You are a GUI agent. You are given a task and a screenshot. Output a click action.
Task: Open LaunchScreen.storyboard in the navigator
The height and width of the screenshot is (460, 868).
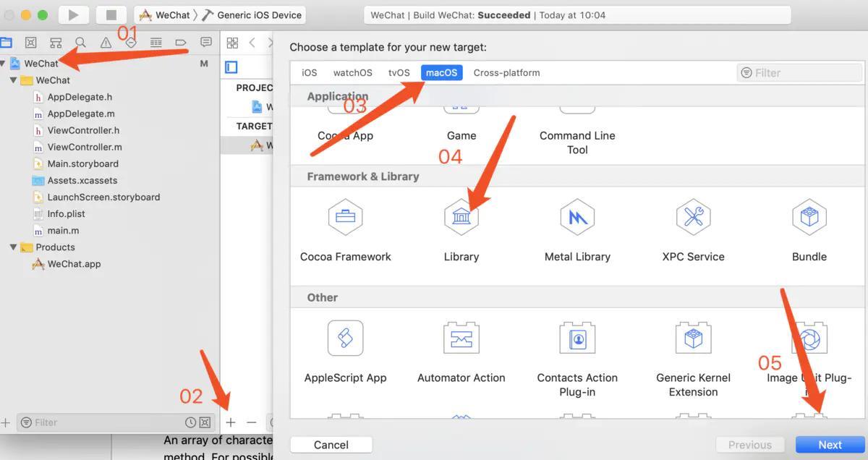[x=103, y=197]
